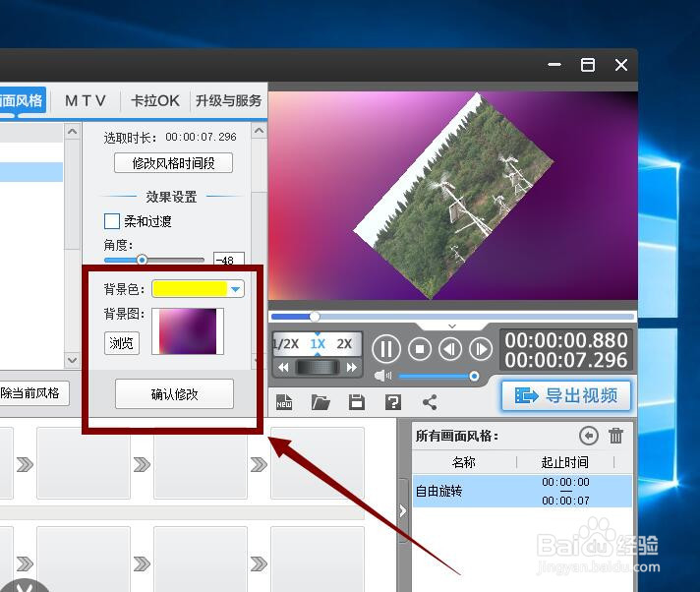This screenshot has height=592, width=700.
Task: Enable the 柔和过渡 checkbox
Action: 112,221
